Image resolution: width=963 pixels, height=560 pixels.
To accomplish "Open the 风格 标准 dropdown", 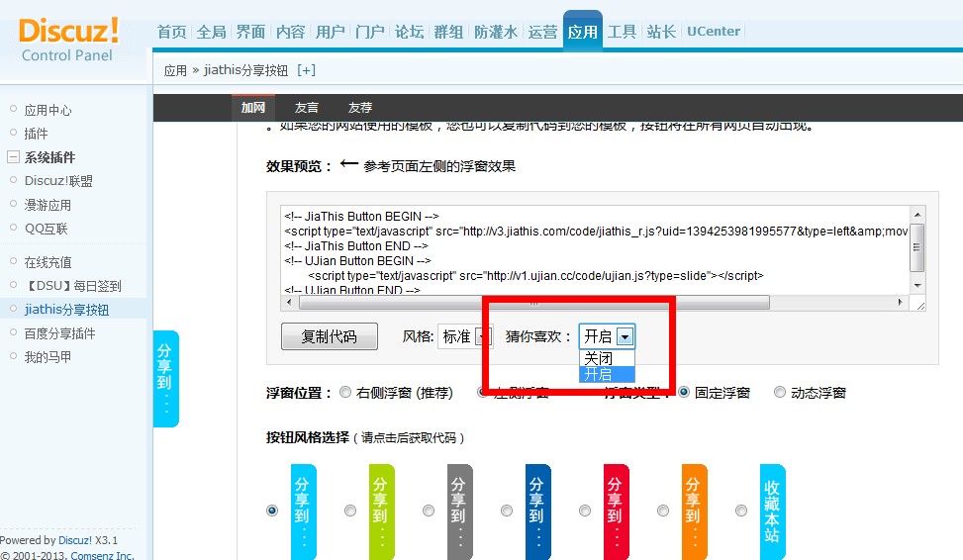I will 464,336.
